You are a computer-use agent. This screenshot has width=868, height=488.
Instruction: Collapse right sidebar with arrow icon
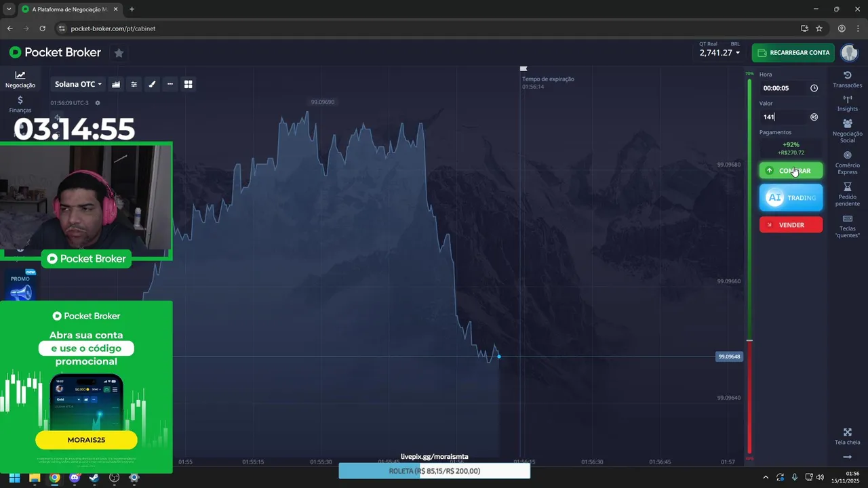(x=847, y=457)
